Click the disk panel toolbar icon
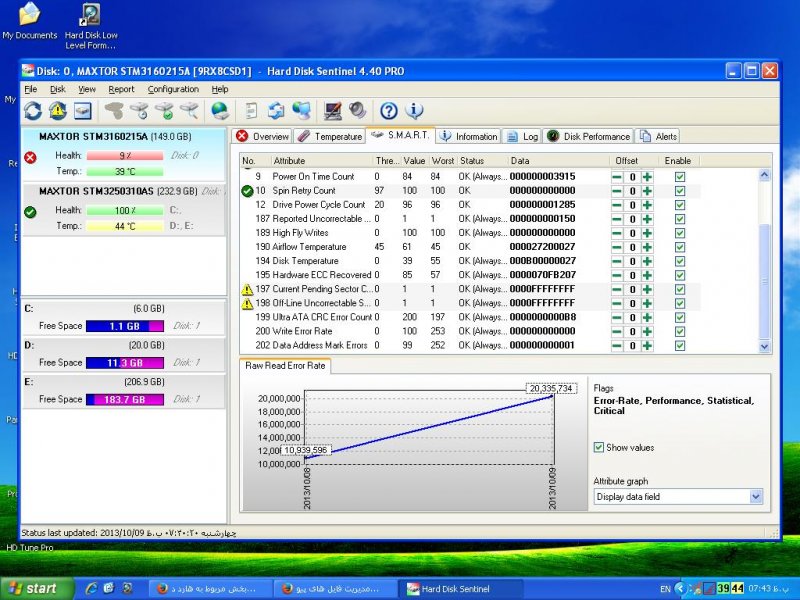Screen dimensions: 800x600 point(83,111)
